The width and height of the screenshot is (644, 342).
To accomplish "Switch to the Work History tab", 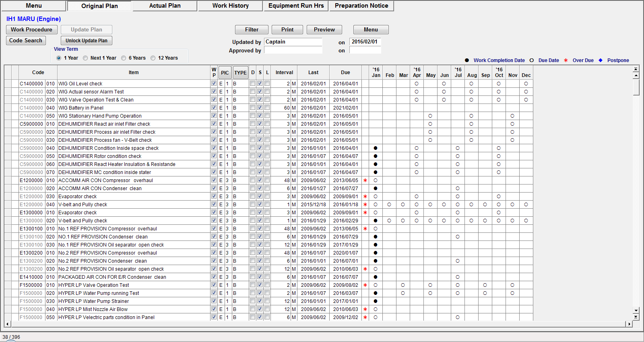I will coord(230,6).
